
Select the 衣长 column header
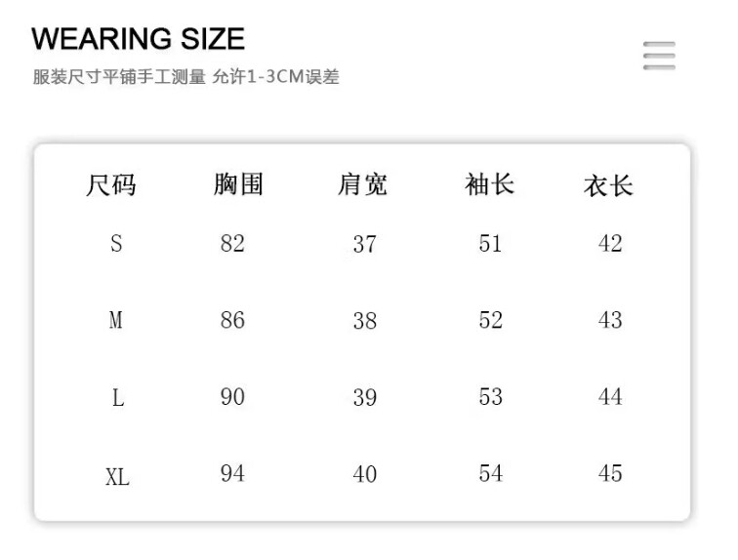608,185
